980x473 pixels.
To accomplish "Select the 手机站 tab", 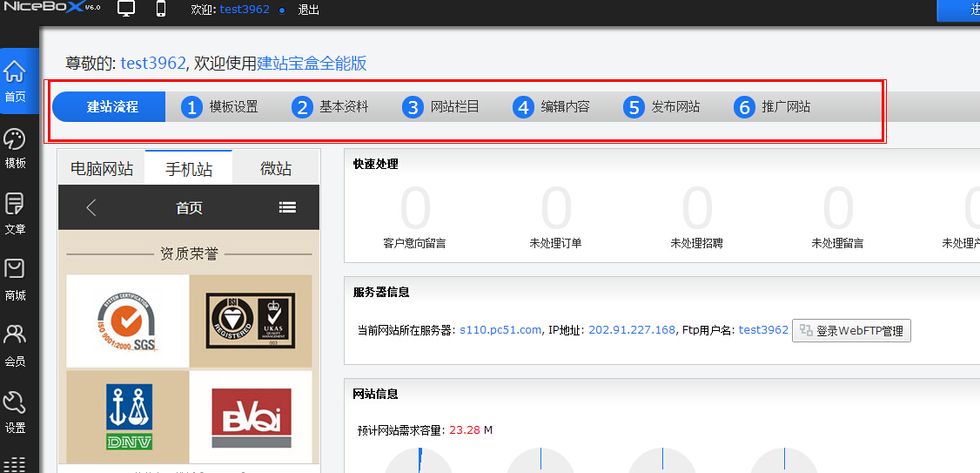I will pyautogui.click(x=189, y=168).
